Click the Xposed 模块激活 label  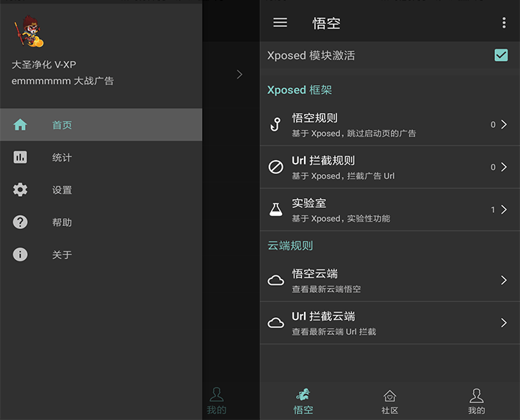point(311,55)
